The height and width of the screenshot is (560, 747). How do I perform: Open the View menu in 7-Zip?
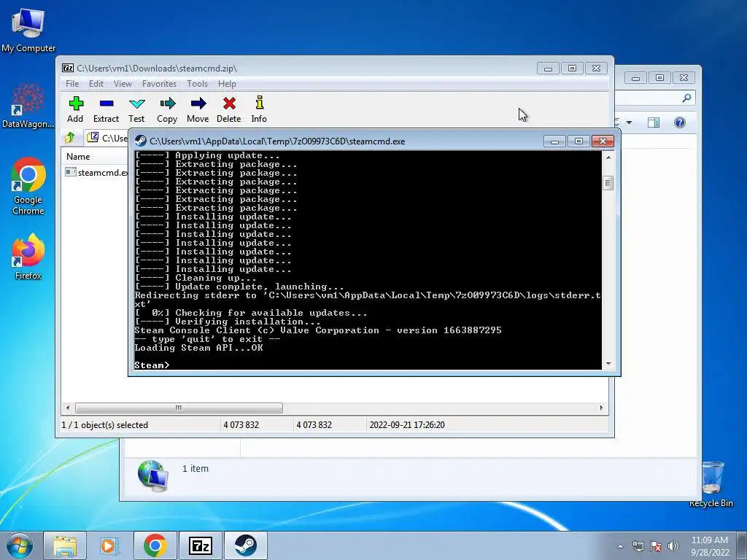(x=123, y=84)
